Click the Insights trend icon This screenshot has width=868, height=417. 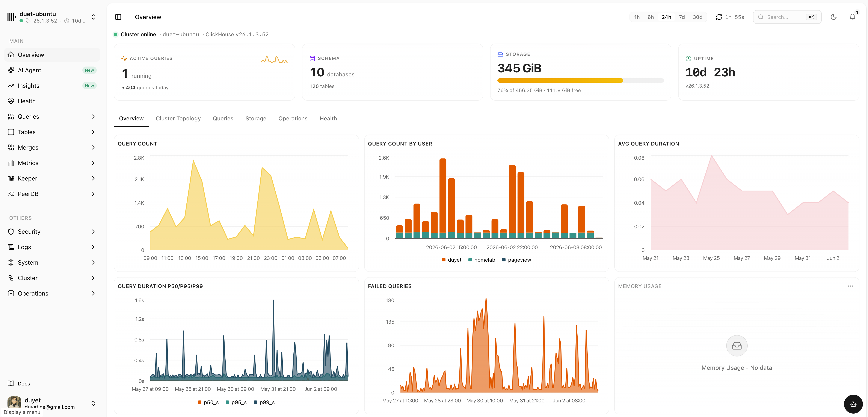pos(11,86)
